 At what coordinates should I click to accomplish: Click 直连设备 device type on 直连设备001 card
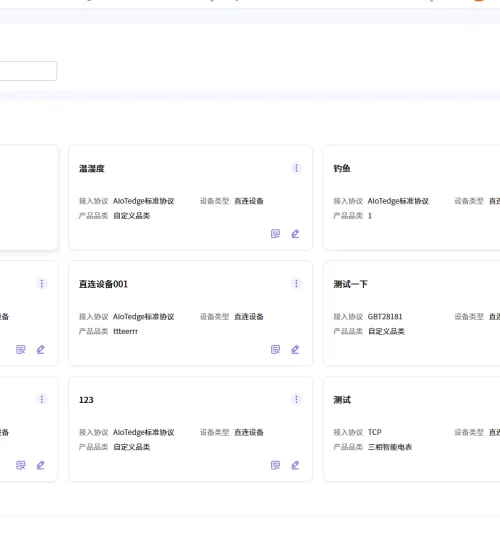(x=249, y=316)
